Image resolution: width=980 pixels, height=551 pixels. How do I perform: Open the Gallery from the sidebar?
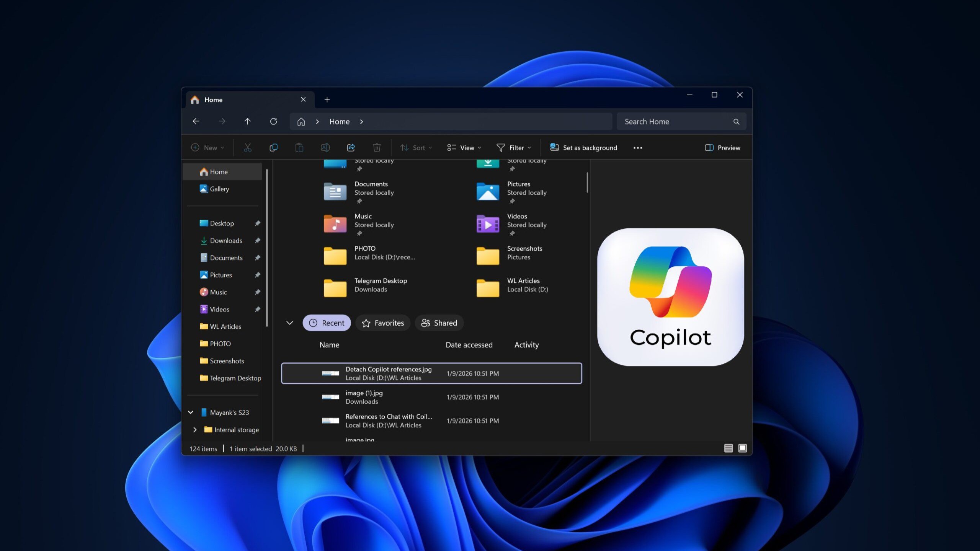[x=218, y=189]
